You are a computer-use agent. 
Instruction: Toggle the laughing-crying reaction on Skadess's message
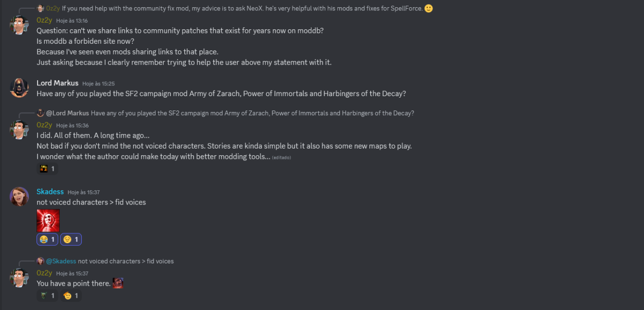[47, 240]
